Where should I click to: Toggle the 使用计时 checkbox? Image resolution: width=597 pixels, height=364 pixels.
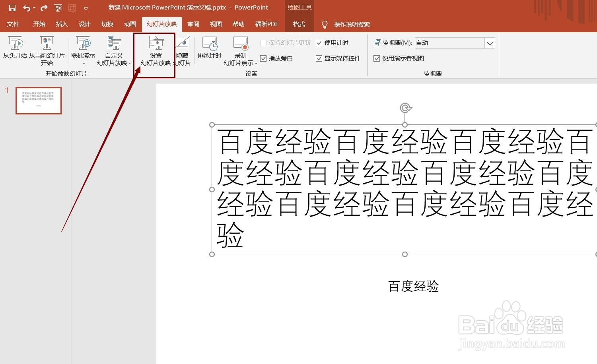319,43
